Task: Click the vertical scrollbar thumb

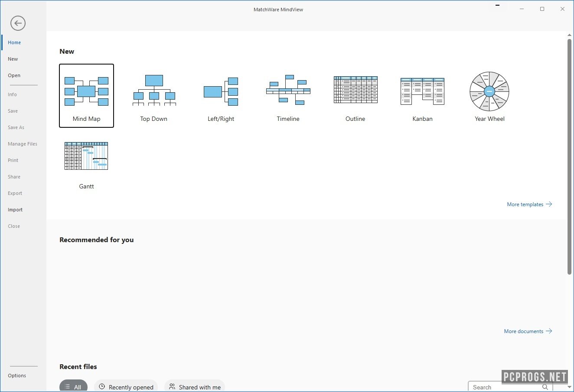Action: pyautogui.click(x=570, y=156)
